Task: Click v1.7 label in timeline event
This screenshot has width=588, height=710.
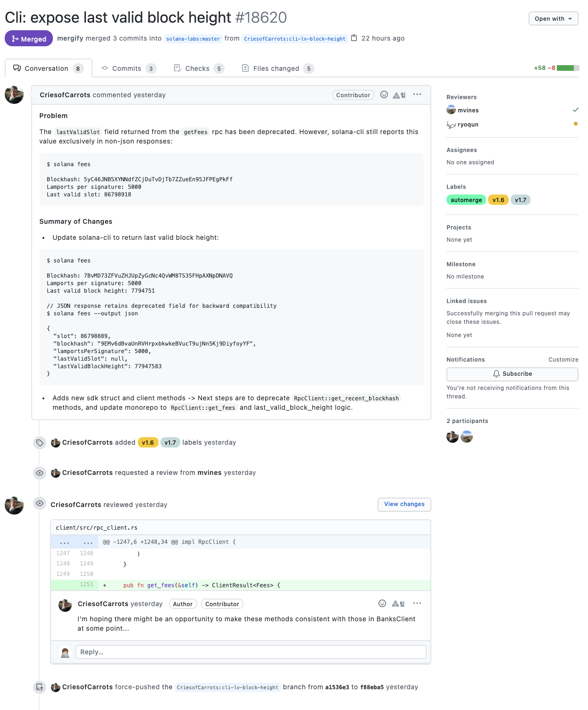Action: click(x=170, y=442)
